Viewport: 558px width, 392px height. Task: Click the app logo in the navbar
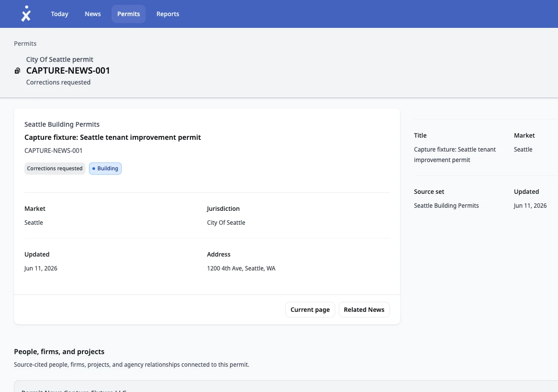(26, 14)
